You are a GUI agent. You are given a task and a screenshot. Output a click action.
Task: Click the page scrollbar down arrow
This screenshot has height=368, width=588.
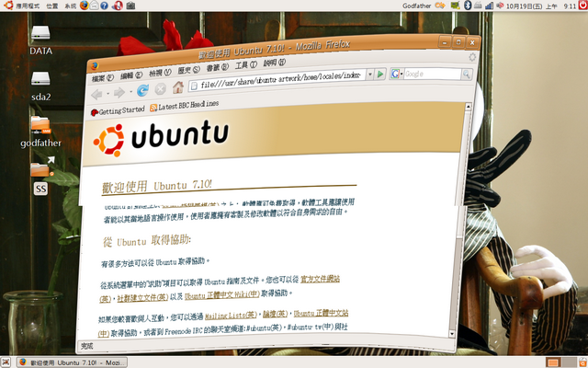point(452,334)
